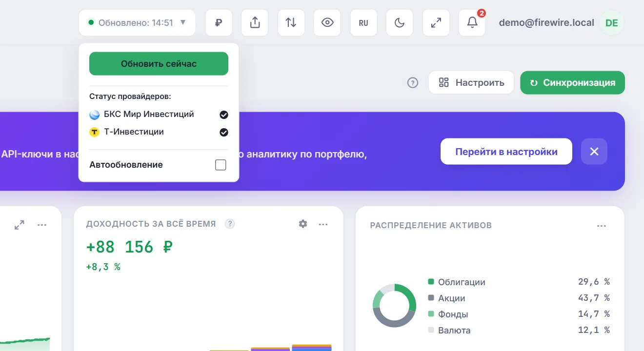The image size is (644, 351).
Task: Close the purple banner with X
Action: [594, 151]
